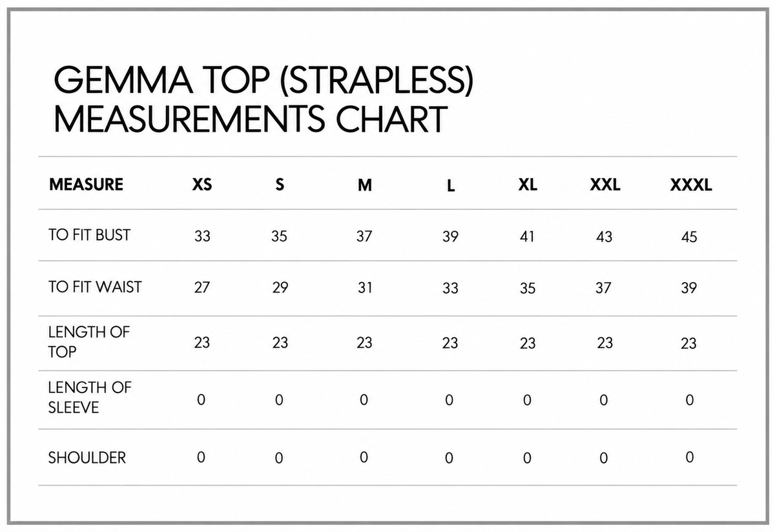Image resolution: width=775 pixels, height=532 pixels.
Task: Select the M size column header
Action: pos(365,185)
